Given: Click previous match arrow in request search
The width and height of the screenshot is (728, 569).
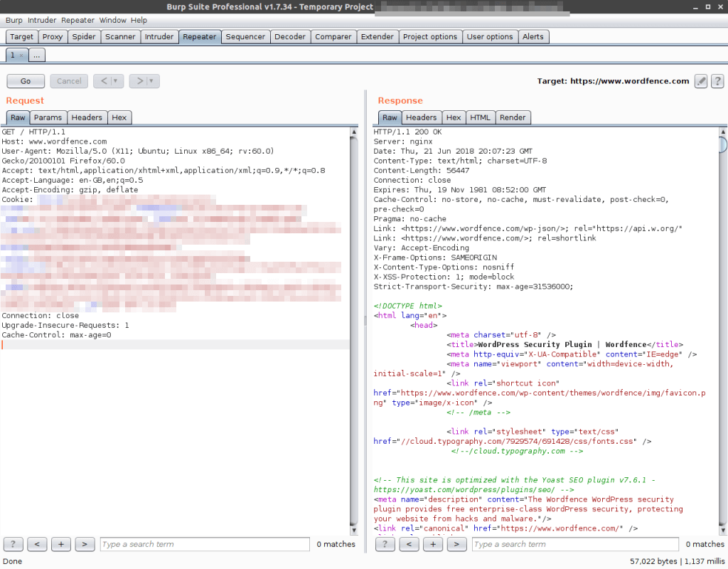Looking at the screenshot, I should [37, 544].
